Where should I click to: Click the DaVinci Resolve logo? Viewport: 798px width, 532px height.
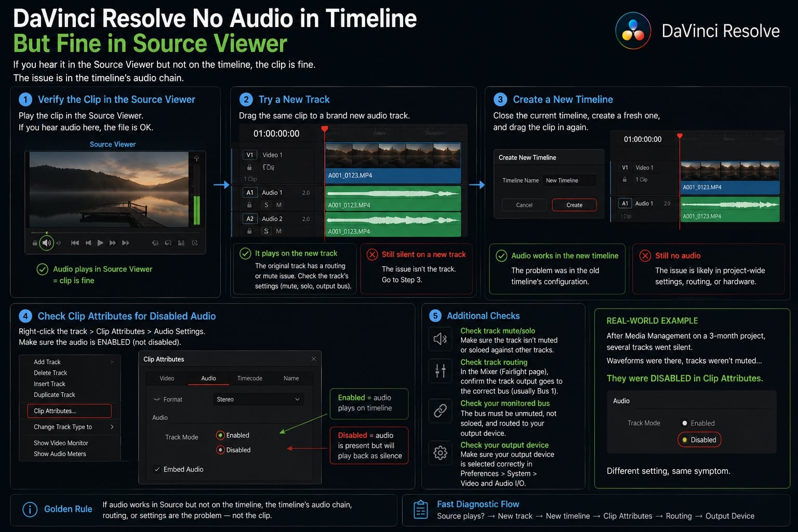(x=633, y=31)
